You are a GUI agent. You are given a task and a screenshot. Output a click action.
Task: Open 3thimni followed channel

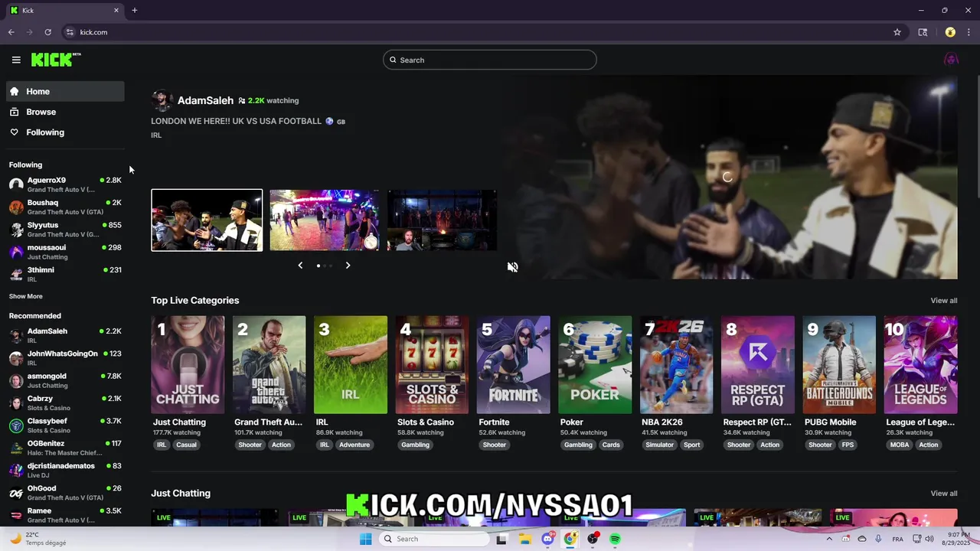tap(65, 274)
